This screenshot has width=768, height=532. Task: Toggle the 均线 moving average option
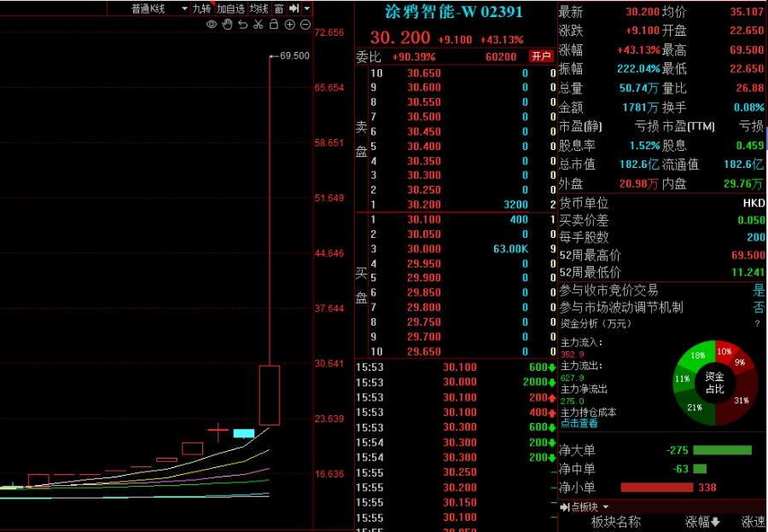[x=259, y=9]
